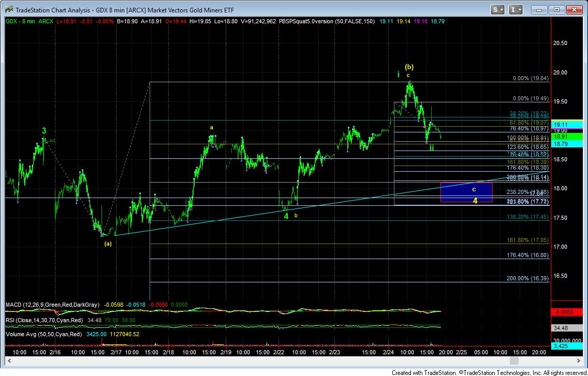
Task: Click the horizontal scrollbar right arrow
Action: pos(578,360)
